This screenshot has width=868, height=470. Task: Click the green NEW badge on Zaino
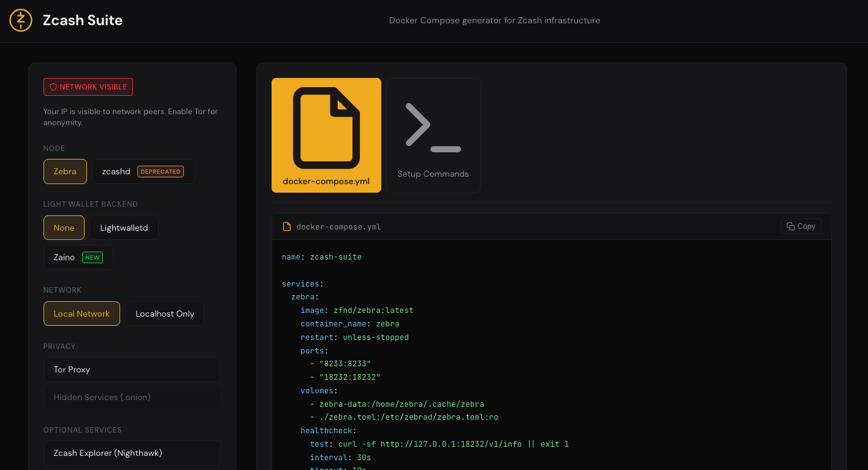pos(93,257)
